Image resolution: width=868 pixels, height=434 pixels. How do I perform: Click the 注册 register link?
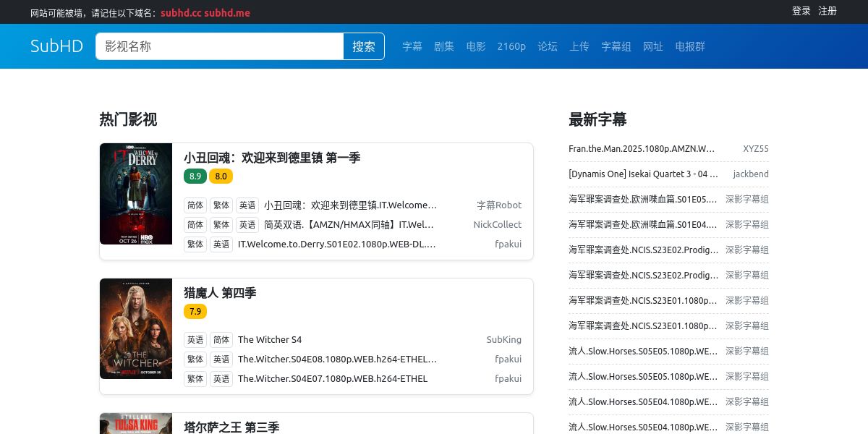click(827, 11)
